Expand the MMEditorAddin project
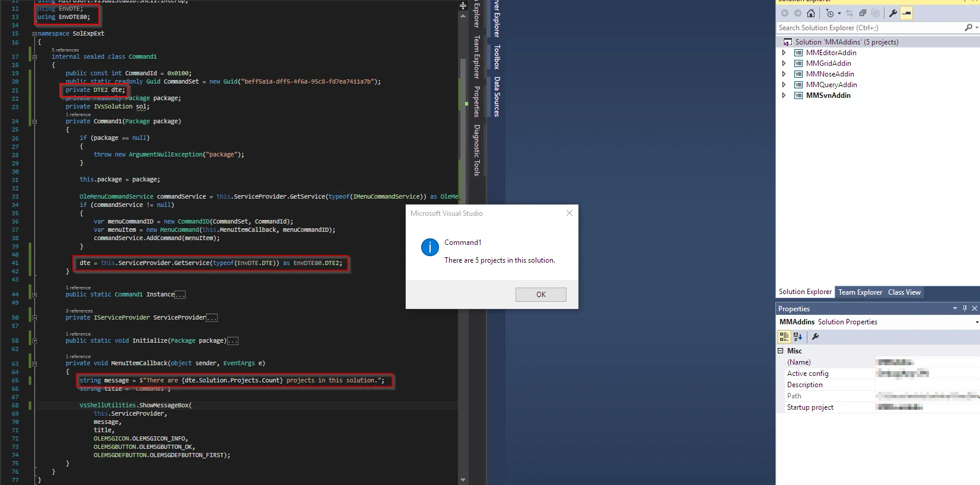Viewport: 980px width, 485px height. 784,53
